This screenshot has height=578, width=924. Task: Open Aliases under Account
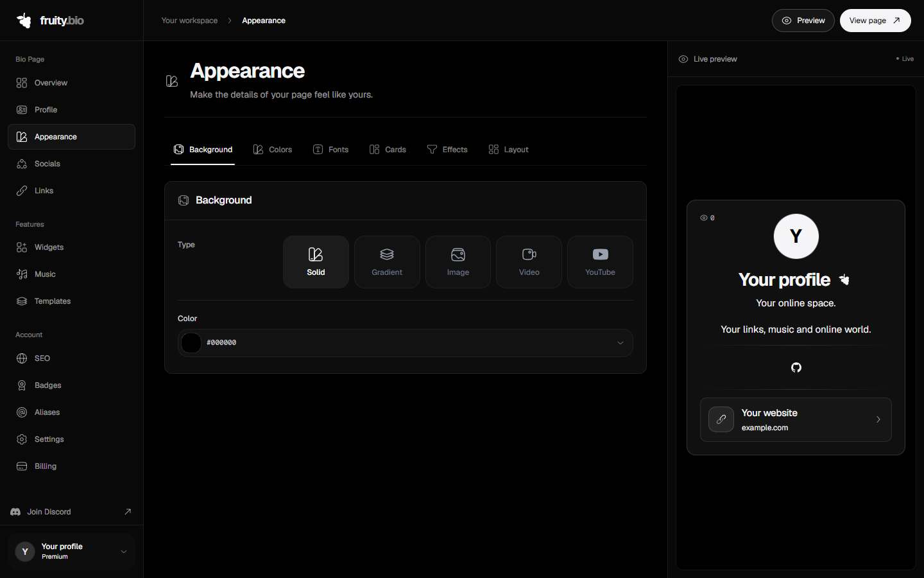click(x=71, y=412)
